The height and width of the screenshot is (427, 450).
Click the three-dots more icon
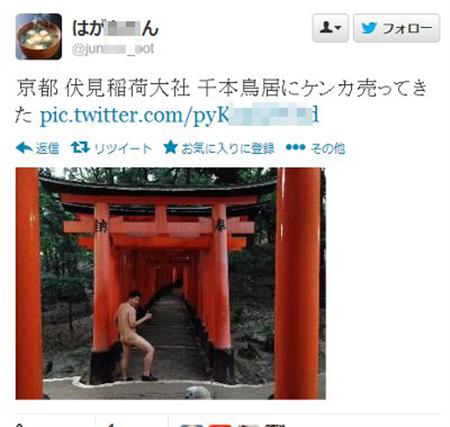(x=295, y=147)
